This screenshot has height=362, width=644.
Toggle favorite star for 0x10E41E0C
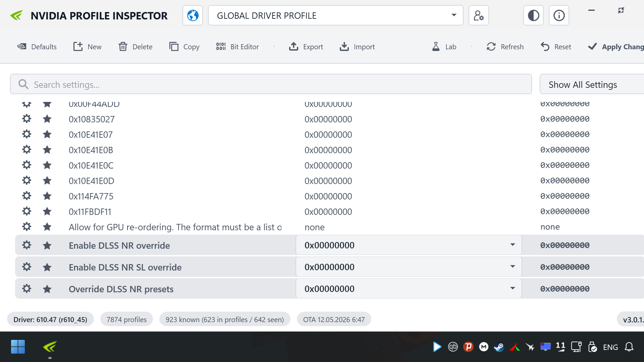click(47, 165)
